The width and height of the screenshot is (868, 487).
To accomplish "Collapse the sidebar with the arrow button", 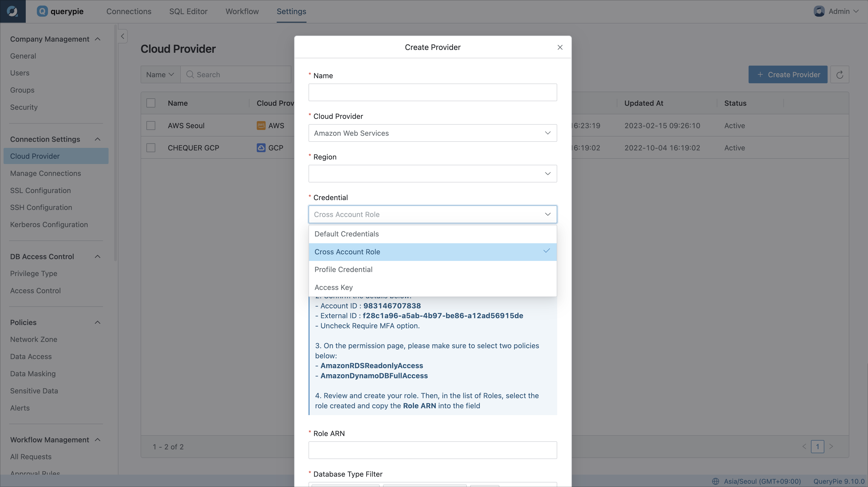I will coord(123,36).
